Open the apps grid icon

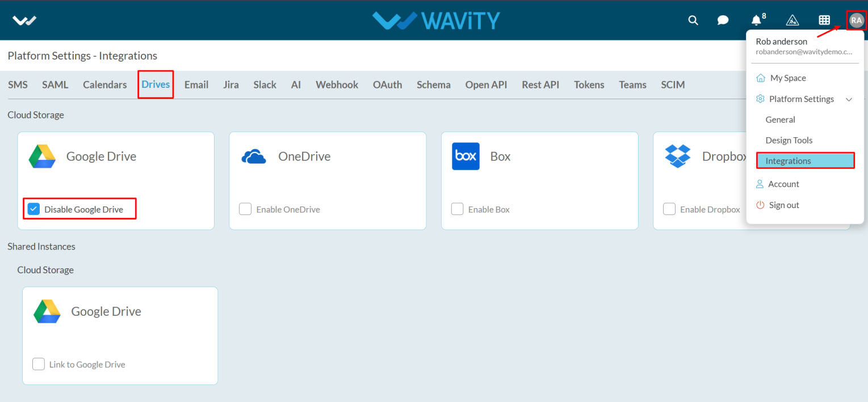click(x=824, y=20)
